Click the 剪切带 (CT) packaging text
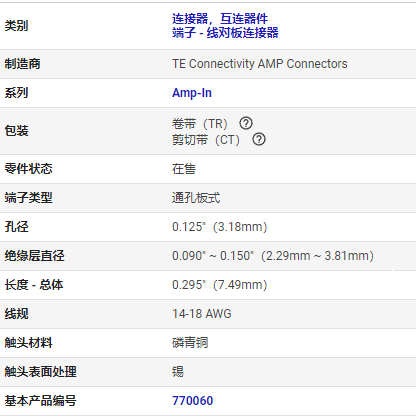The image size is (416, 416). click(206, 140)
